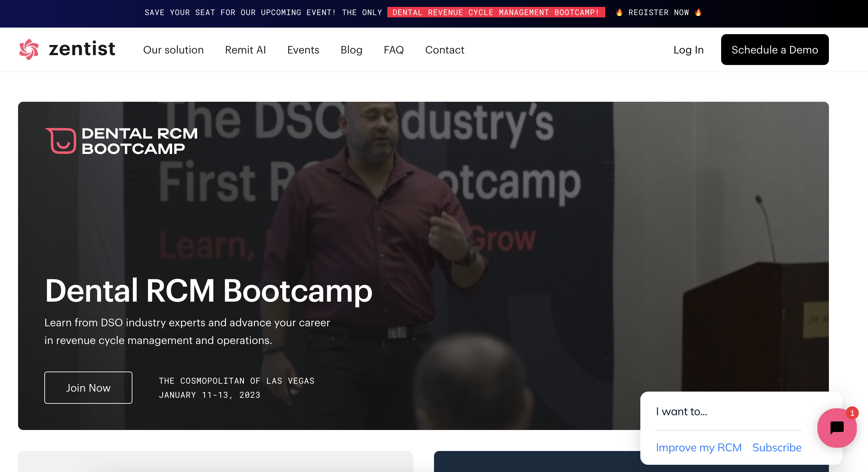The image size is (868, 472).
Task: Click the JANUARY 11-13, 2023 date text
Action: [210, 395]
